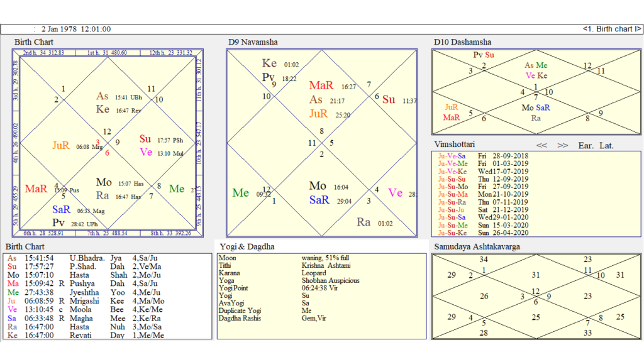Select the Duplicate Yogi row
This screenshot has width=644, height=362.
(x=265, y=310)
